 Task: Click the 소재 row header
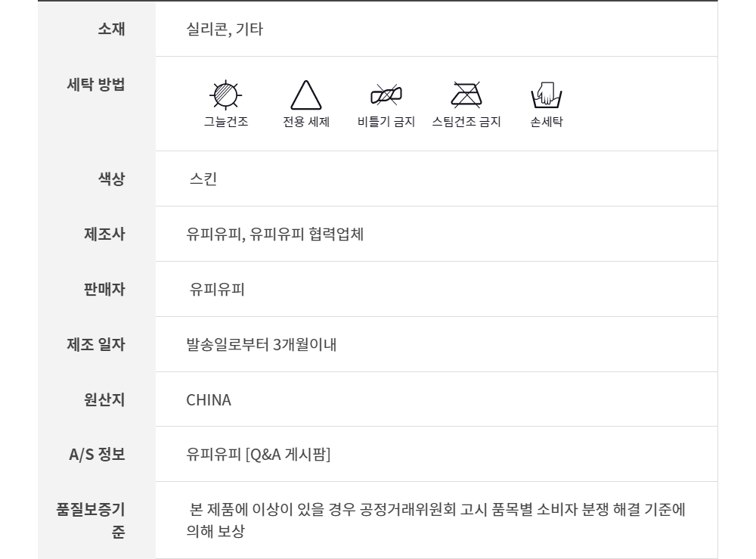pos(112,30)
